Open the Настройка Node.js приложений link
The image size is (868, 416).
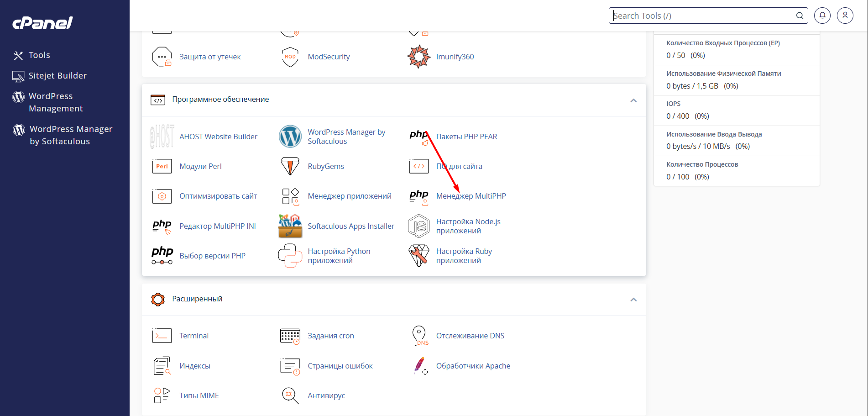468,226
